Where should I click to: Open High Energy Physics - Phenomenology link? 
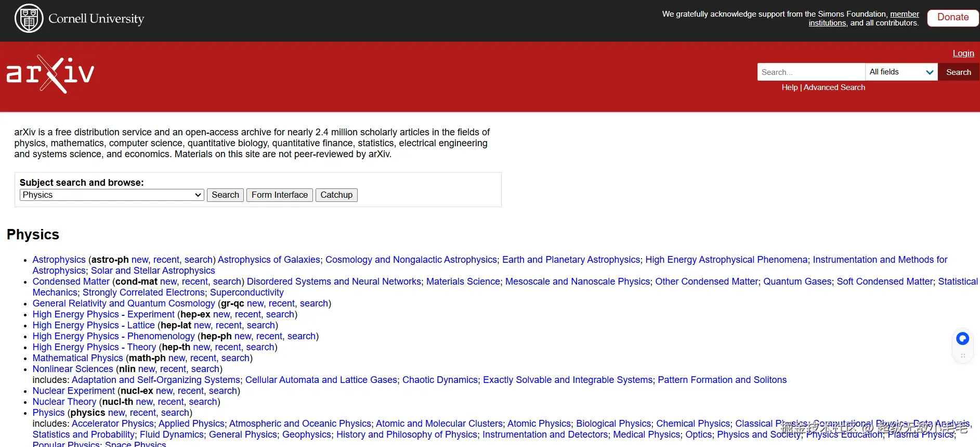(113, 336)
